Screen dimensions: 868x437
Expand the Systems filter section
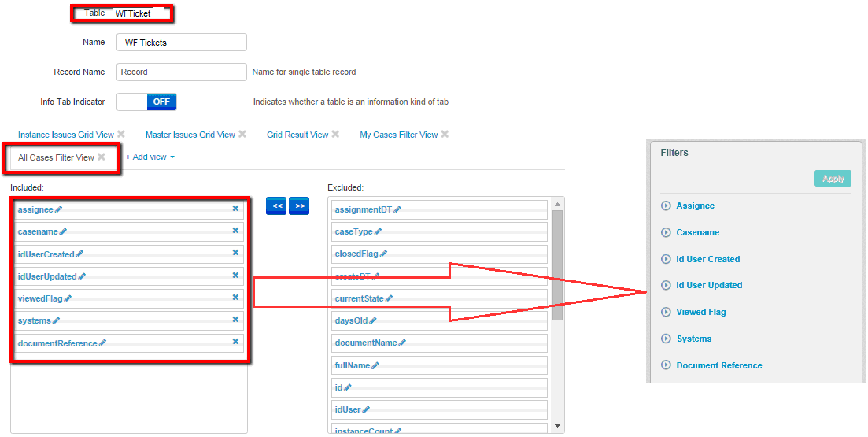[x=667, y=339]
